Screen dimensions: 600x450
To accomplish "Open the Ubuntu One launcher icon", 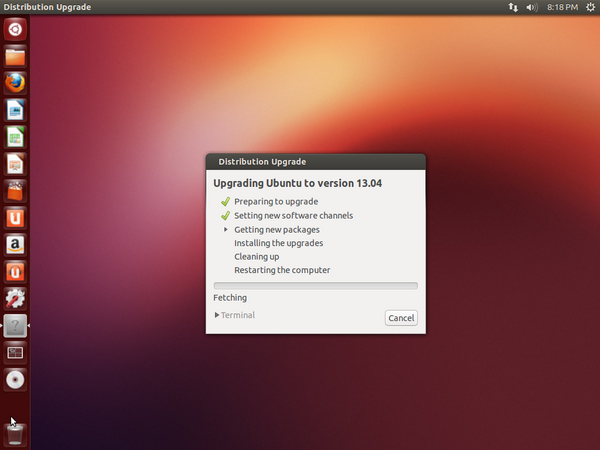I will 15,218.
